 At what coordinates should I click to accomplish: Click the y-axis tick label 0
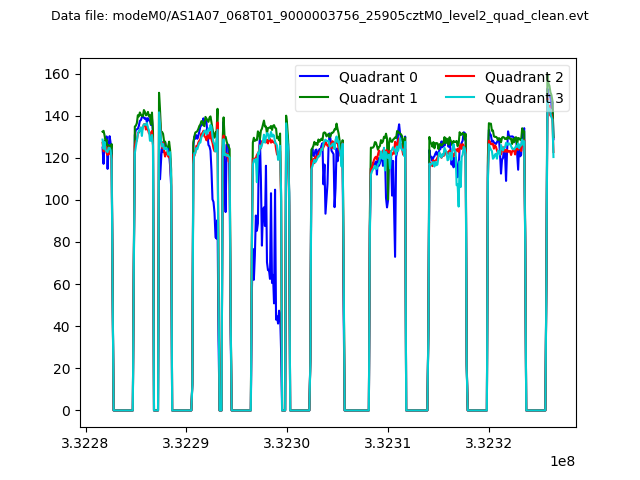(67, 411)
